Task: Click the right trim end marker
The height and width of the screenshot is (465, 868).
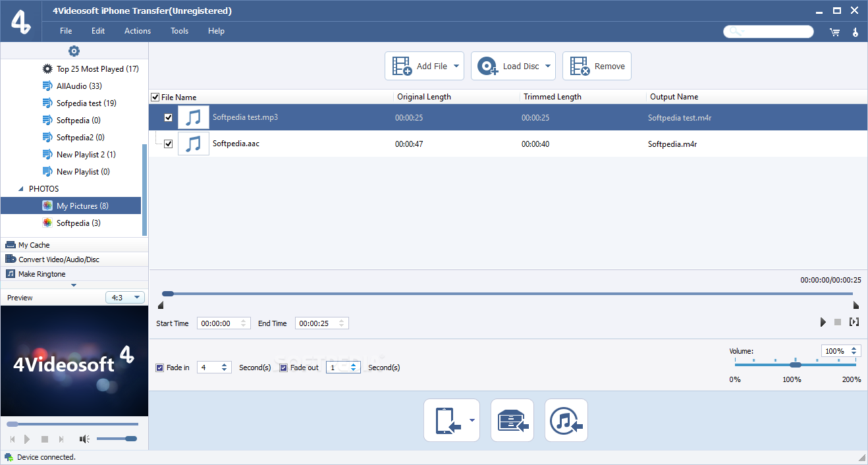Action: click(x=856, y=305)
